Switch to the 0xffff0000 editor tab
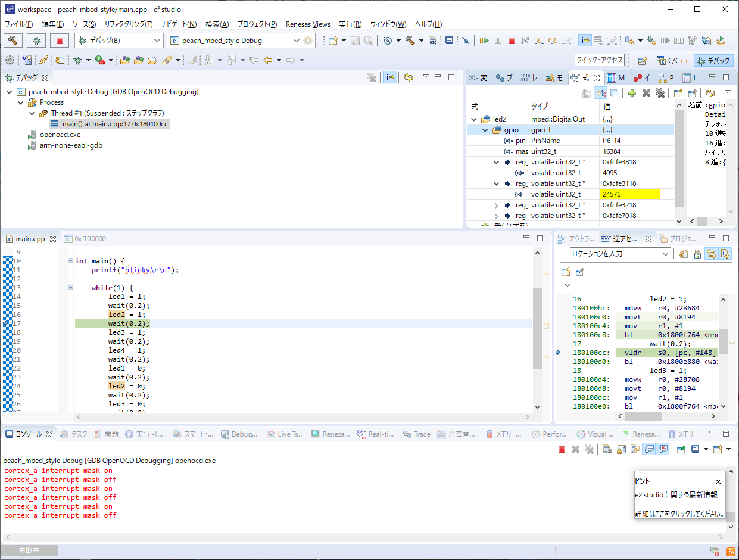 pyautogui.click(x=89, y=238)
